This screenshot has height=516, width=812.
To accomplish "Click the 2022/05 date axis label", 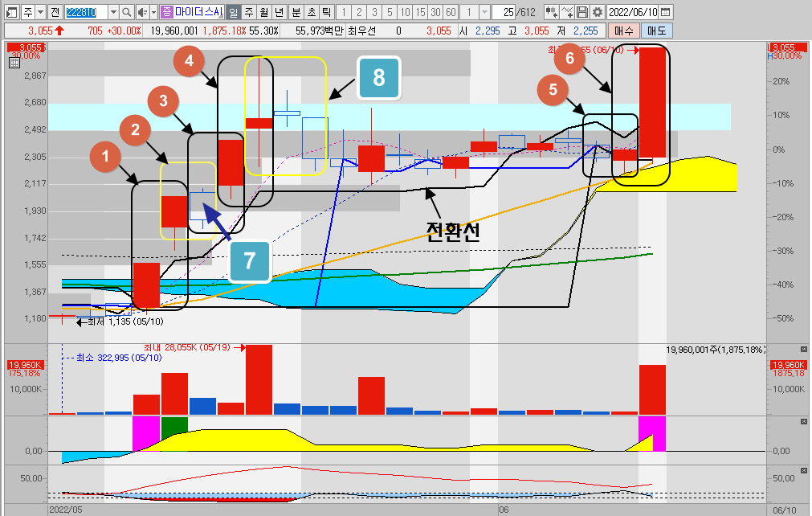I will (x=66, y=510).
